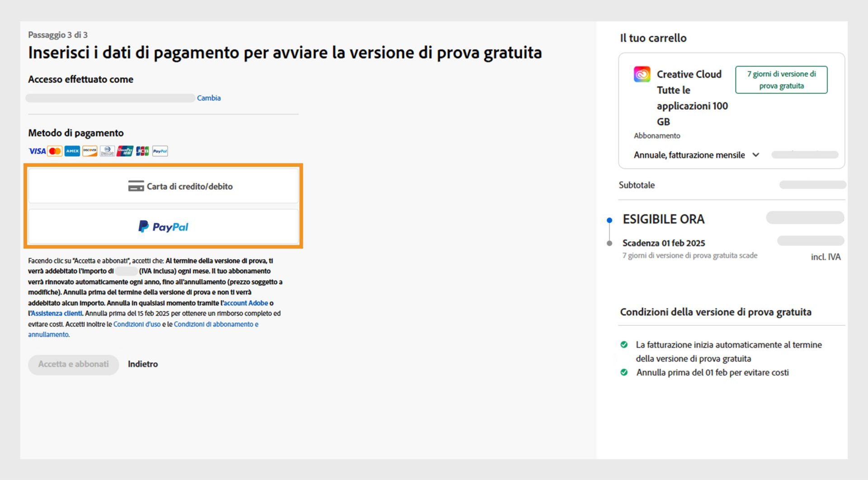Click the Subtotale label
Viewport: 868px width, 480px height.
[637, 185]
